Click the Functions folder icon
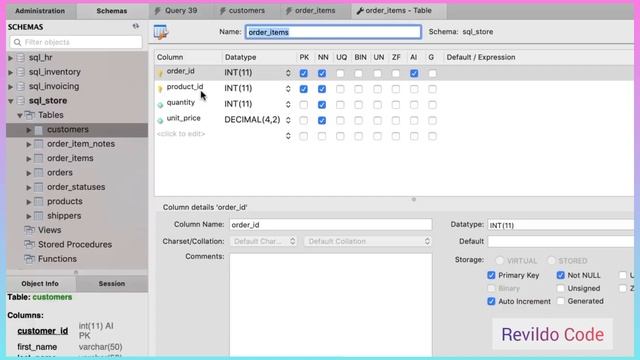This screenshot has width=640, height=360. point(29,259)
